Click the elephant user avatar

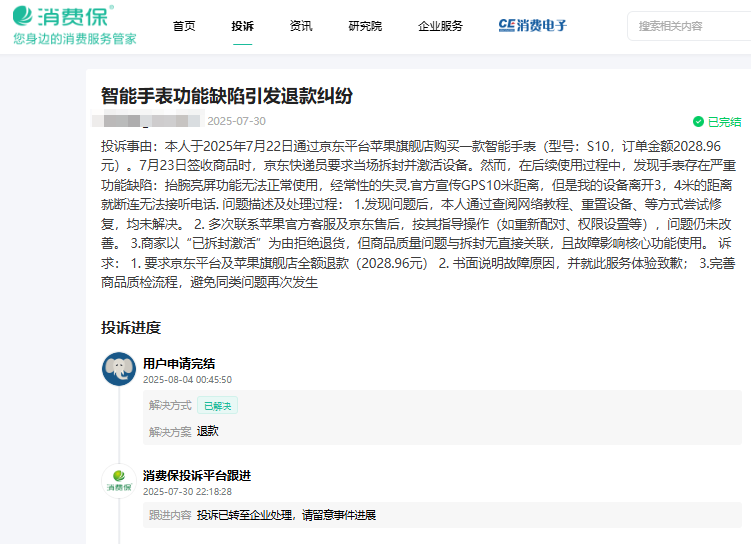point(119,369)
